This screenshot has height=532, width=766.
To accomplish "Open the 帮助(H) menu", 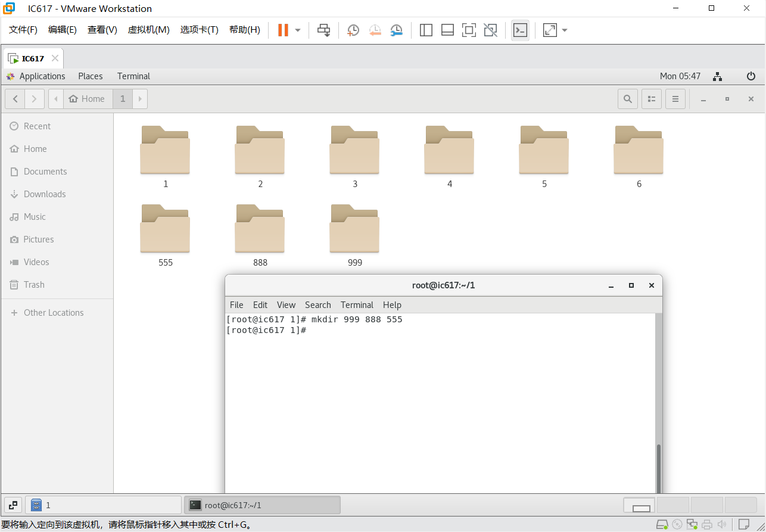I will [245, 30].
